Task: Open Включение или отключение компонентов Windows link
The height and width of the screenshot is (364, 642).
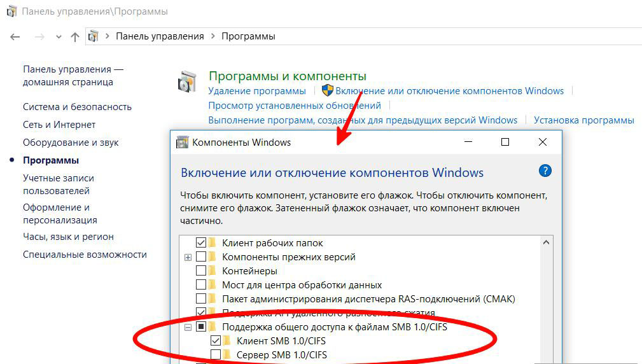Action: click(x=450, y=91)
